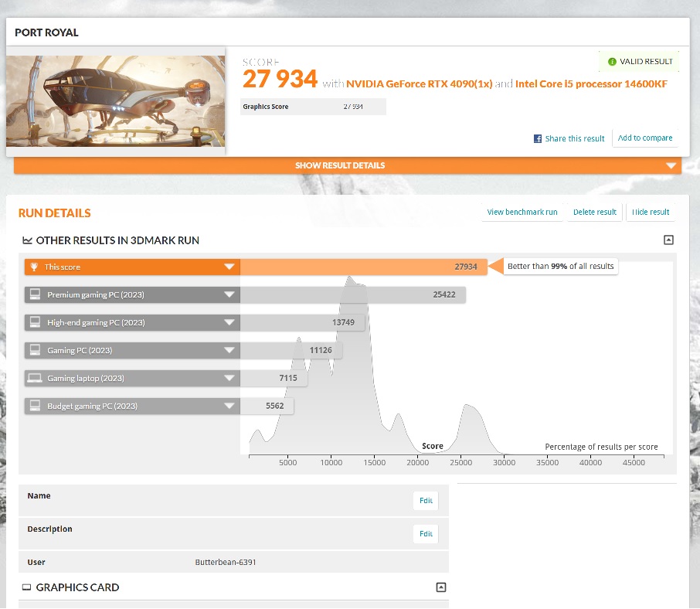Collapse the Other Results in 3DMark Run section
Image resolution: width=700 pixels, height=609 pixels.
pyautogui.click(x=668, y=240)
